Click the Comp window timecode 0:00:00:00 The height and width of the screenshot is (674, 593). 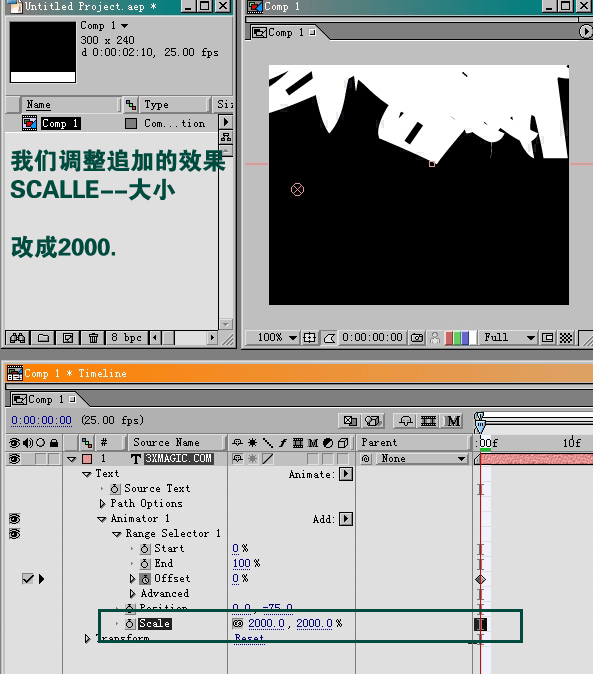pos(373,337)
